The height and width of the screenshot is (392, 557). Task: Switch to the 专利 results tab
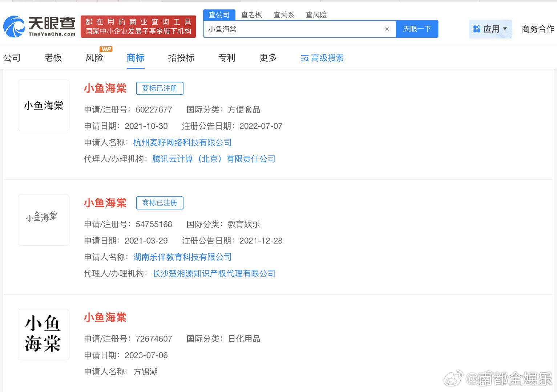click(x=227, y=58)
